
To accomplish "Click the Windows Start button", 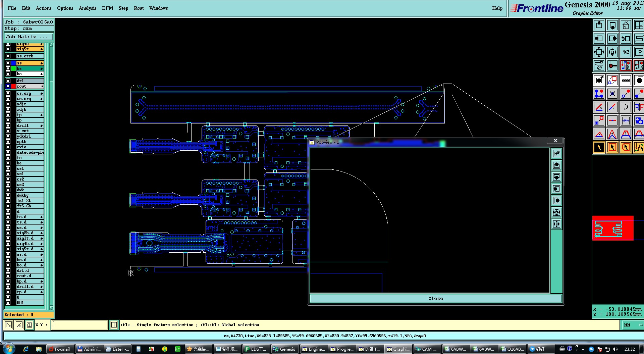I will click(9, 349).
